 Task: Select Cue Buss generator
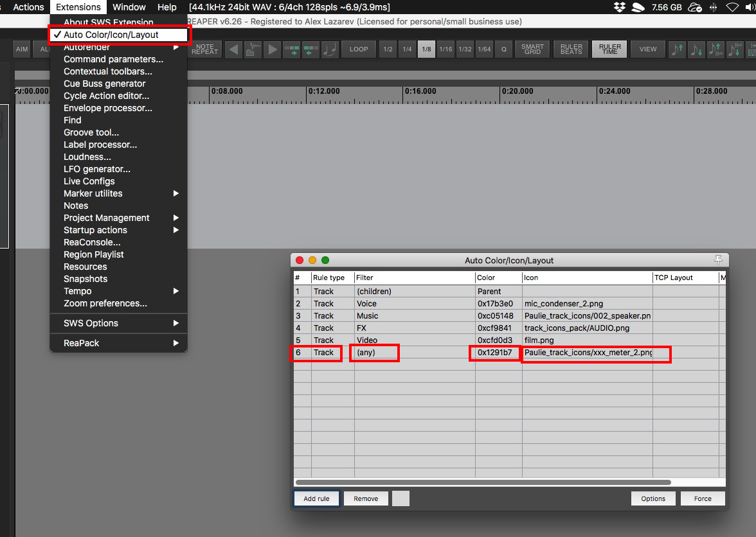coord(118,84)
